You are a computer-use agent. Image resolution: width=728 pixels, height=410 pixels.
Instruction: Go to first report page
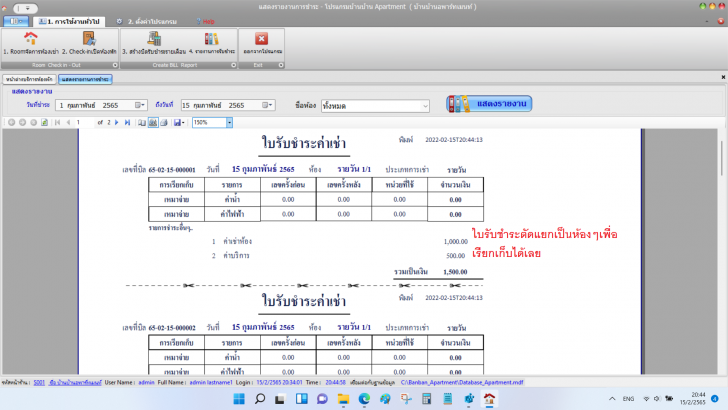(58, 123)
